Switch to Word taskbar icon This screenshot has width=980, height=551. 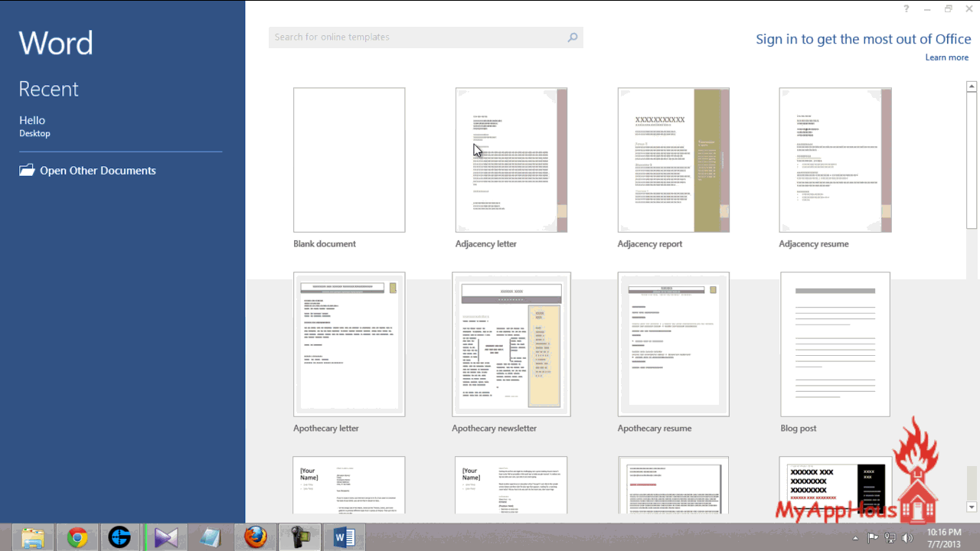tap(345, 538)
